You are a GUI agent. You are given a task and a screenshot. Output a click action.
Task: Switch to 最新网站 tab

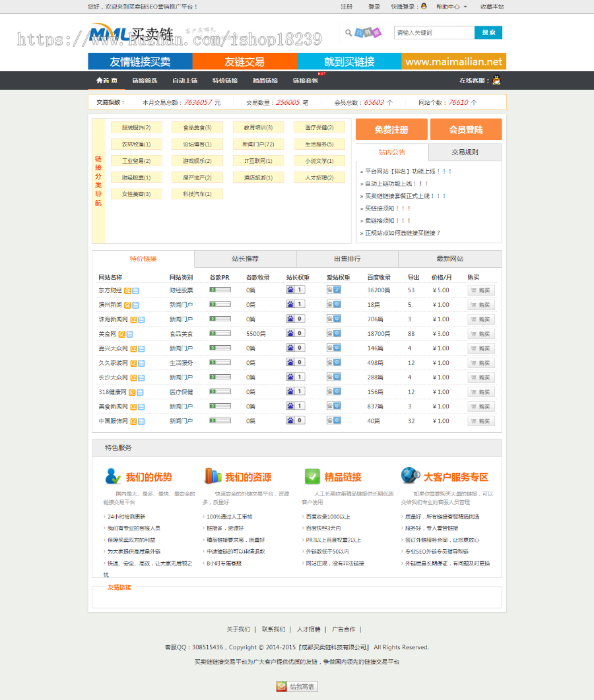click(x=449, y=259)
